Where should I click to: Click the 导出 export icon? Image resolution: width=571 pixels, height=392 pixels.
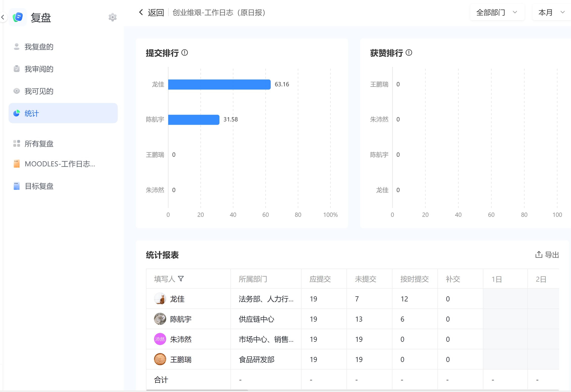[x=539, y=254]
